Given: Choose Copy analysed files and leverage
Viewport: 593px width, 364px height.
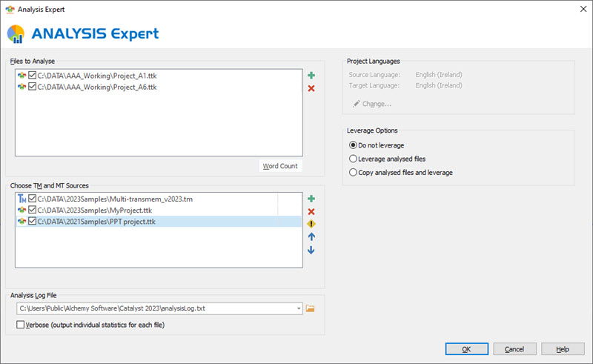Looking at the screenshot, I should [x=353, y=172].
